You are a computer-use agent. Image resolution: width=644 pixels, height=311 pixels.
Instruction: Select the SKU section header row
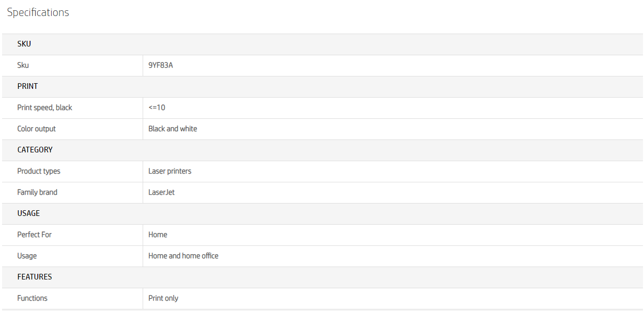click(x=24, y=44)
